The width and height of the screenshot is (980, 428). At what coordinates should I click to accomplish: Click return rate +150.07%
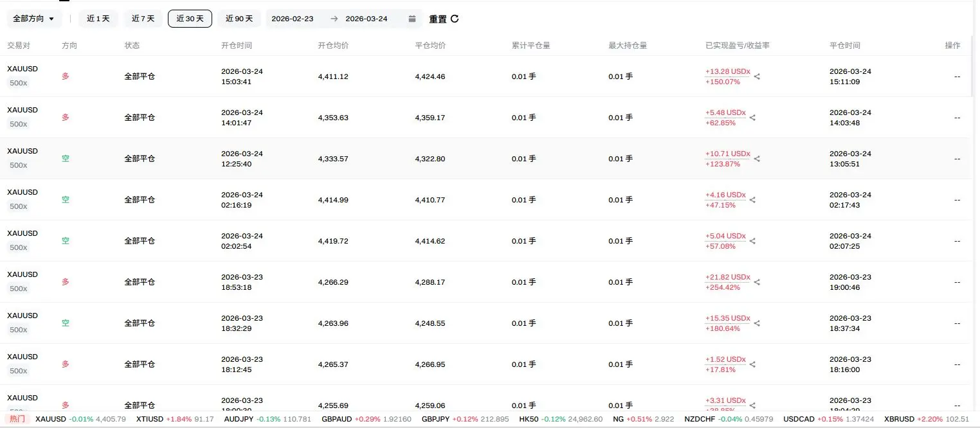(723, 82)
